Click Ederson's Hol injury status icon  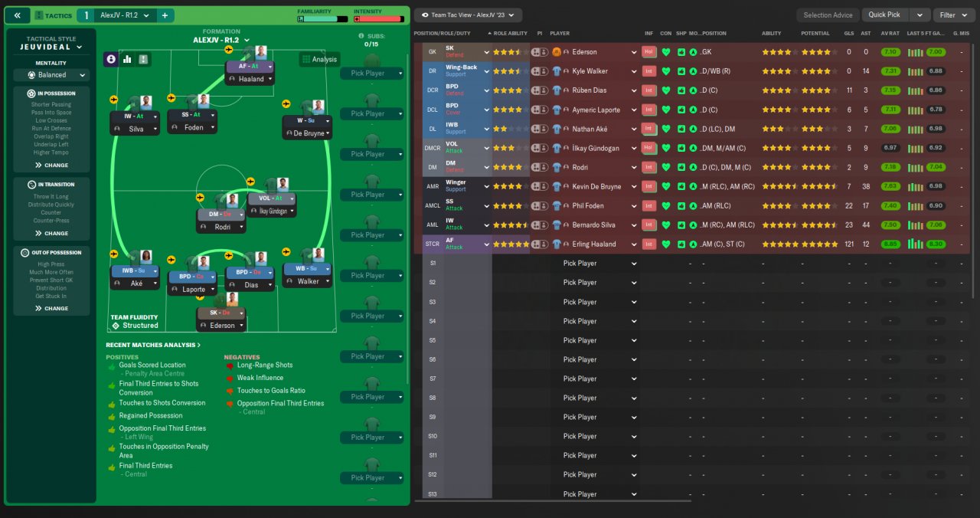[648, 52]
